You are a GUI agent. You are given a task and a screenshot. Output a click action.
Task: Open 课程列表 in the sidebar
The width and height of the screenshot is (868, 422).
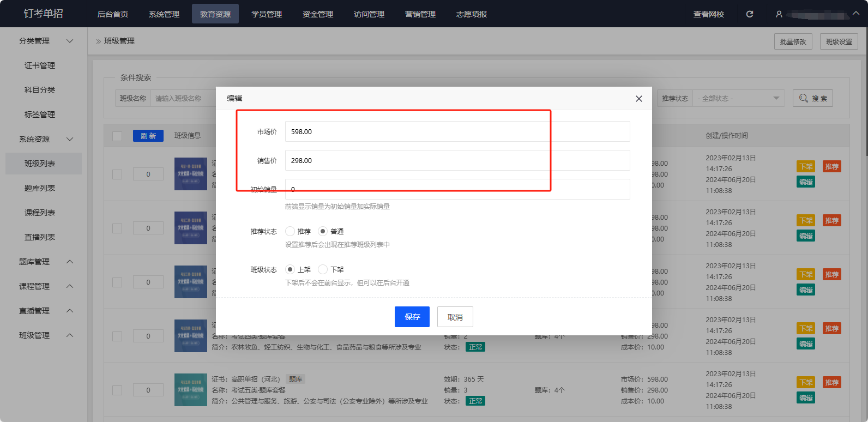click(x=40, y=213)
